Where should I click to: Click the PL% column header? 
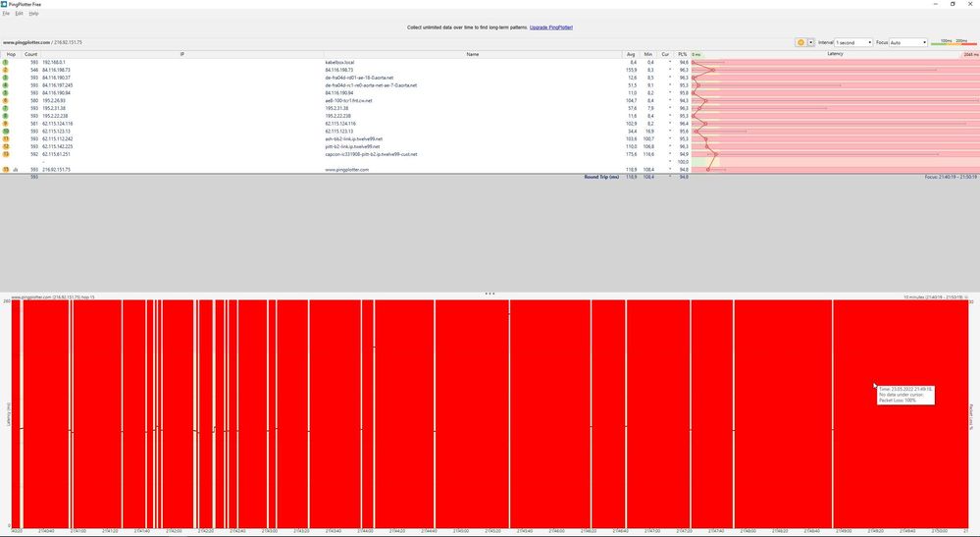[682, 54]
